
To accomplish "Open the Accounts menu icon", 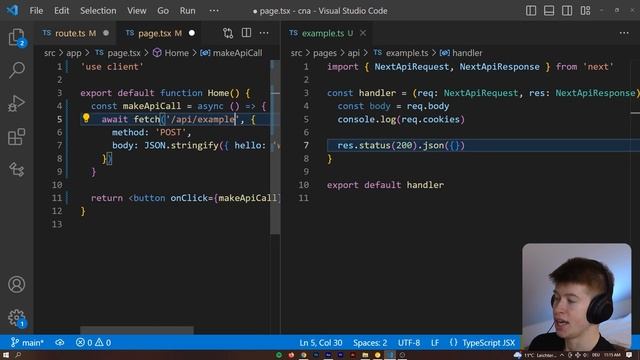I will tap(16, 284).
